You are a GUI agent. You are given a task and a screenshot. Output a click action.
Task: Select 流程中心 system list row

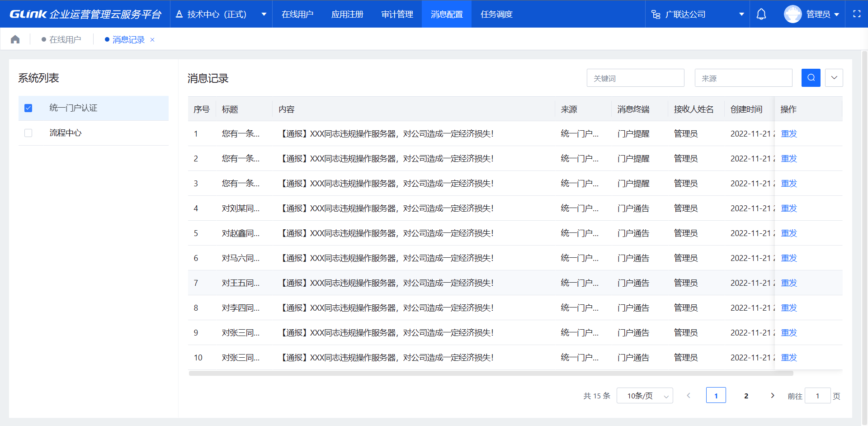[x=94, y=133]
